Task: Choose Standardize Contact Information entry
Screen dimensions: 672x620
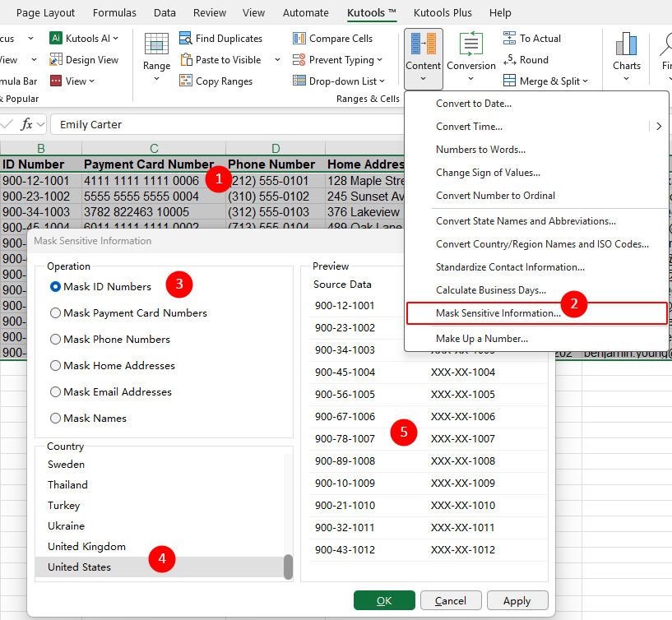Action: (x=536, y=267)
